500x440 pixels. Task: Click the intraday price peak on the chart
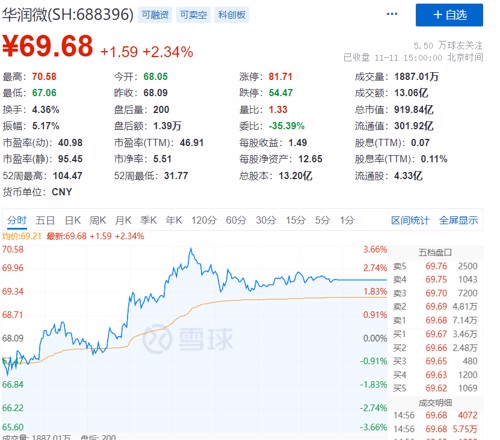click(x=191, y=249)
